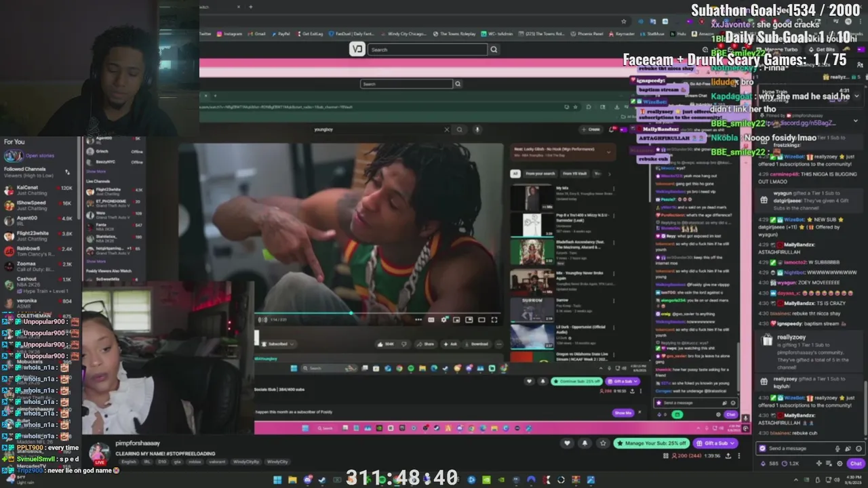Click the magnifier button beside the top search
868x488 pixels.
(x=494, y=49)
